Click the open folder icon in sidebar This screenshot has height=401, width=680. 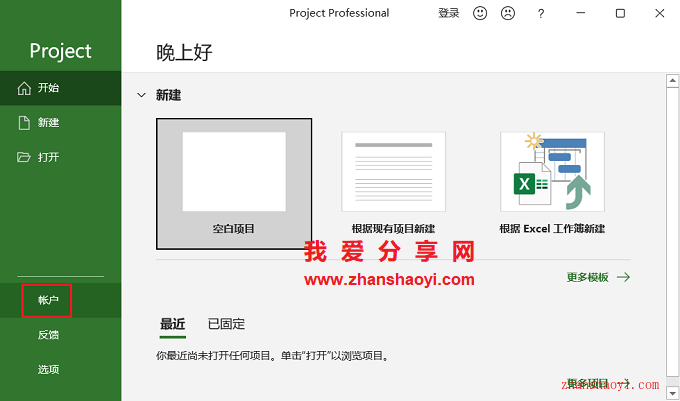click(x=24, y=157)
